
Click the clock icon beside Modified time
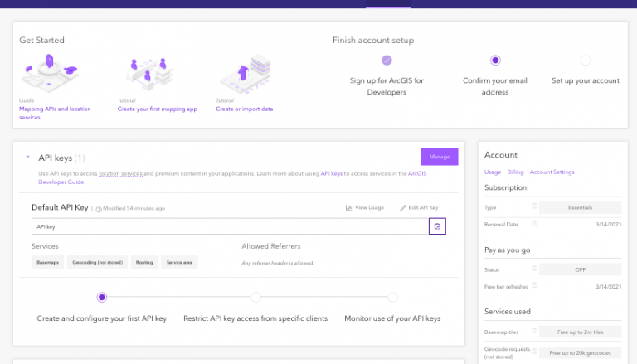[x=99, y=209]
